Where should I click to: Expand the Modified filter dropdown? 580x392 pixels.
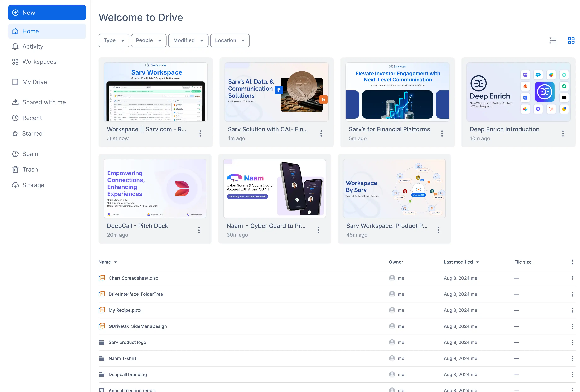[x=188, y=40]
